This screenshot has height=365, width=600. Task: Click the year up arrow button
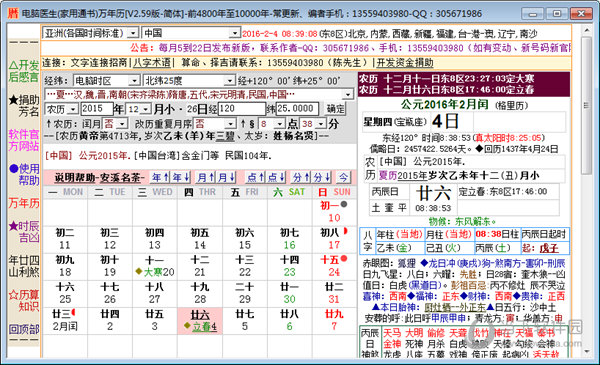coord(161,178)
